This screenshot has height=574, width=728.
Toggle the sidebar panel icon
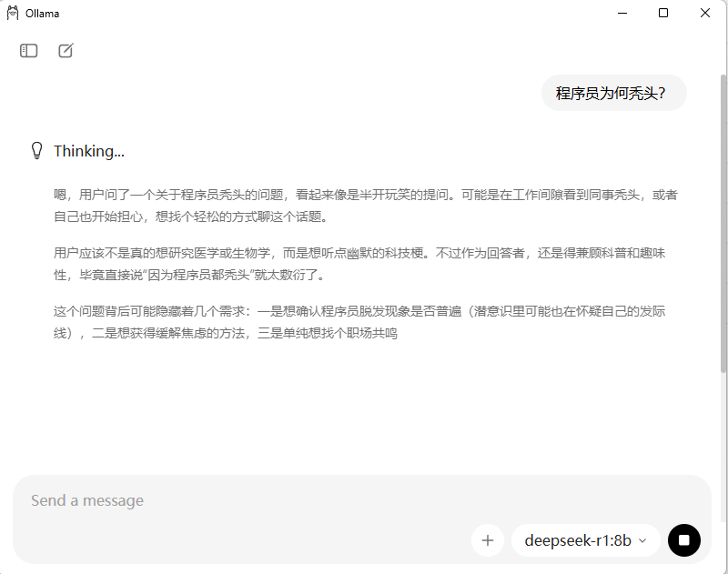point(29,51)
